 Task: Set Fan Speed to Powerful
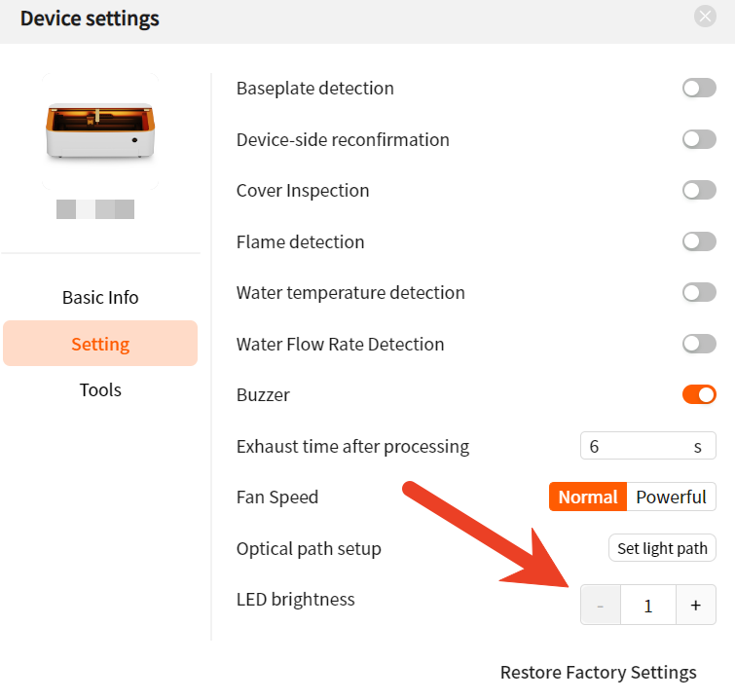671,497
